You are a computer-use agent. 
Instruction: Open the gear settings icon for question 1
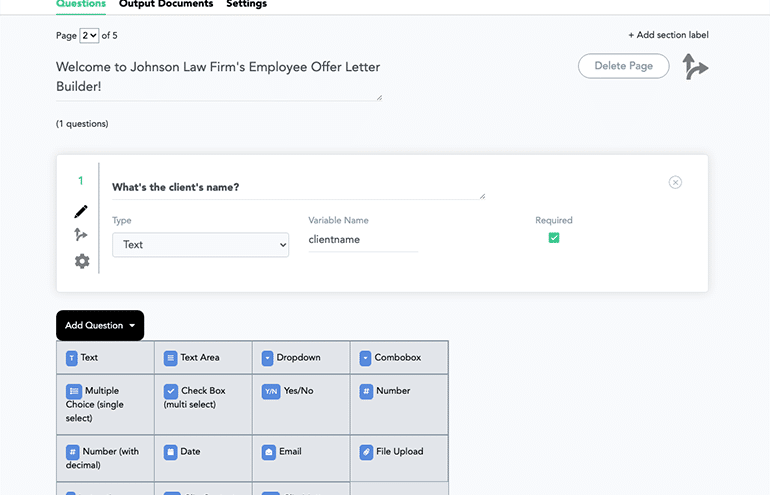coord(82,261)
